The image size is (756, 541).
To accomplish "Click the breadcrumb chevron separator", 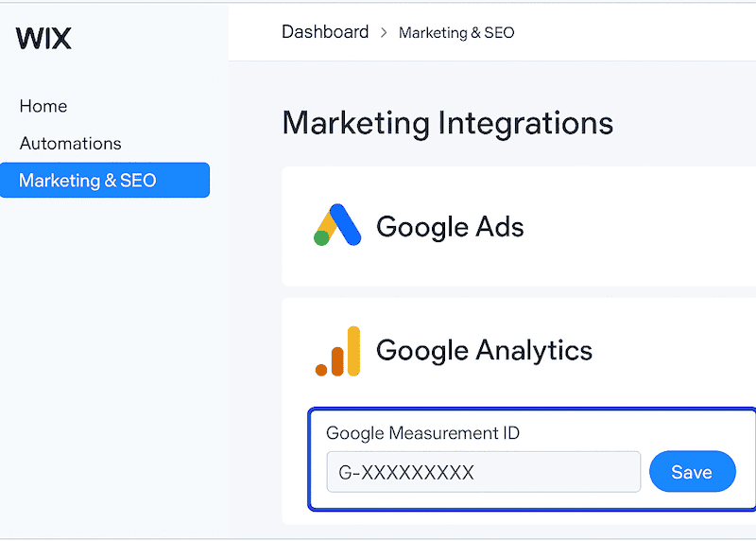I will click(384, 32).
